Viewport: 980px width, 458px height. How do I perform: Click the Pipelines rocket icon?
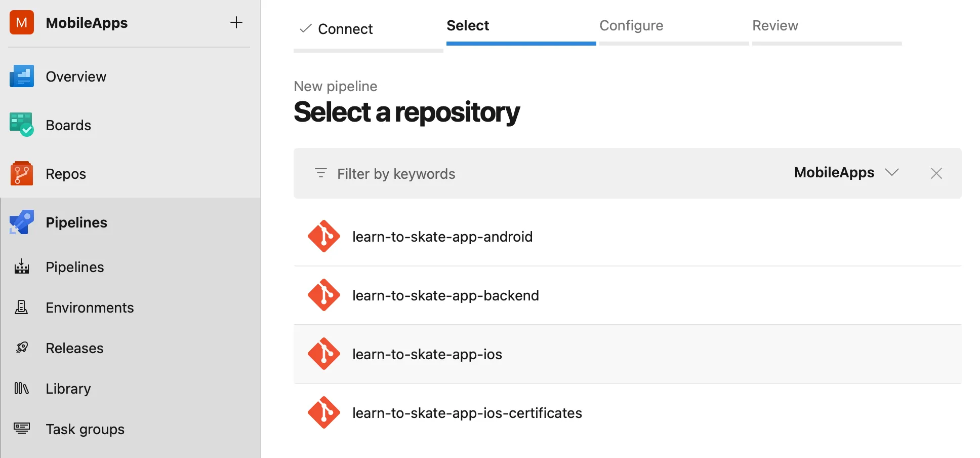(20, 222)
